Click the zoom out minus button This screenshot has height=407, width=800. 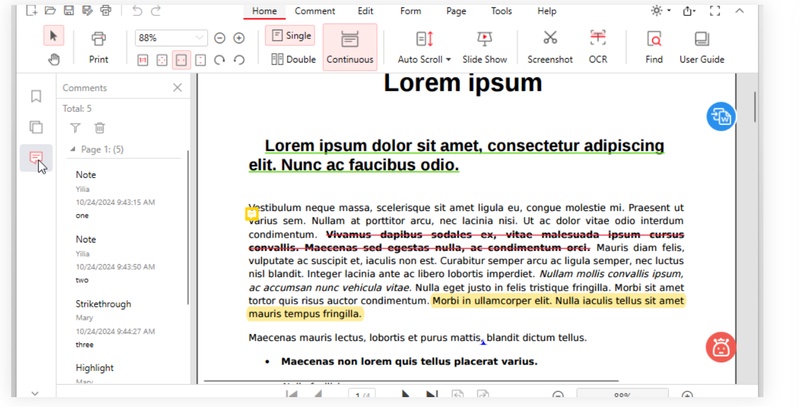[220, 38]
